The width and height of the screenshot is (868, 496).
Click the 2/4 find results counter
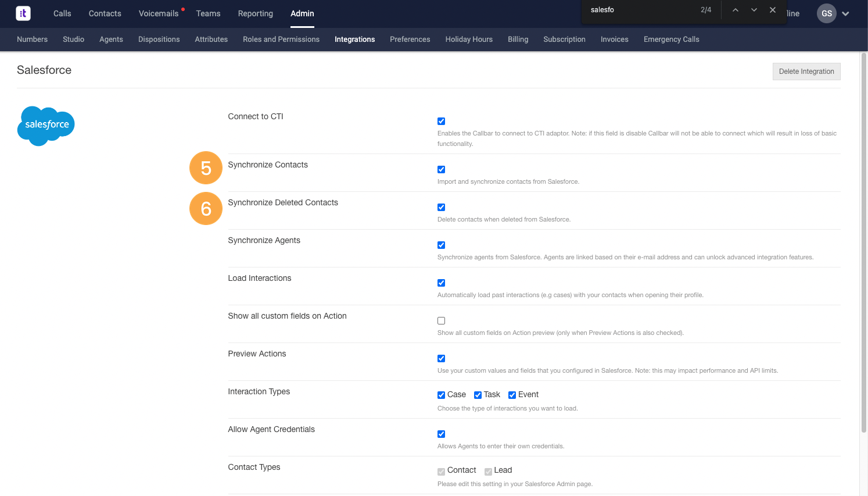(x=706, y=10)
